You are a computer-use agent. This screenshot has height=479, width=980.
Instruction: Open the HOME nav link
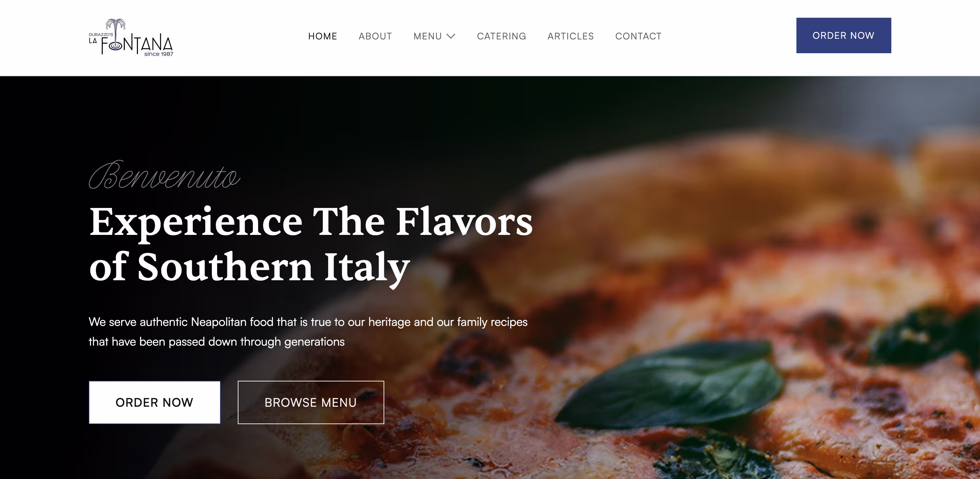(x=323, y=36)
